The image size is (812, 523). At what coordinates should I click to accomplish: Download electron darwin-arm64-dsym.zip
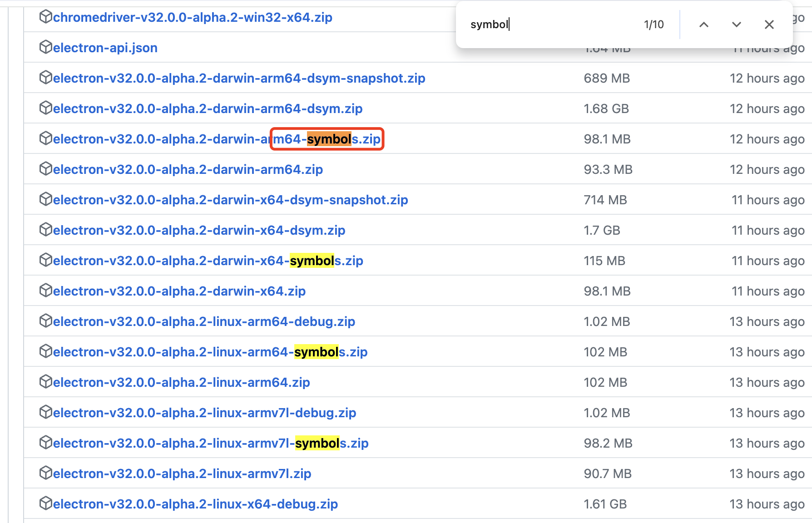(x=208, y=109)
